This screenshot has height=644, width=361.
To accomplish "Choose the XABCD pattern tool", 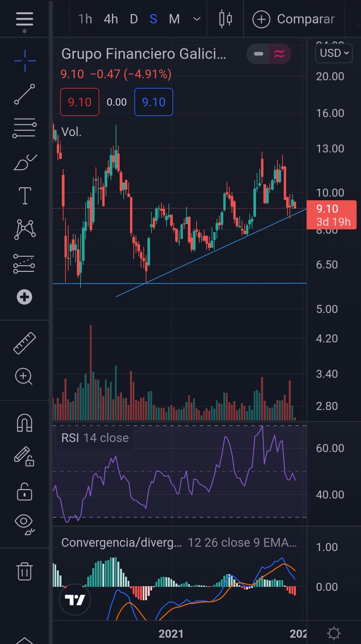I will 25,229.
